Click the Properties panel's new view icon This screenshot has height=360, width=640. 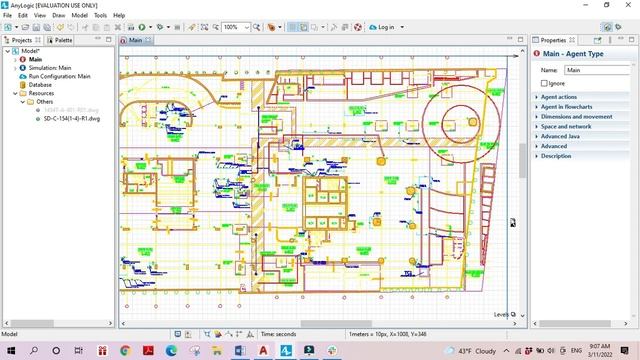[x=598, y=40]
